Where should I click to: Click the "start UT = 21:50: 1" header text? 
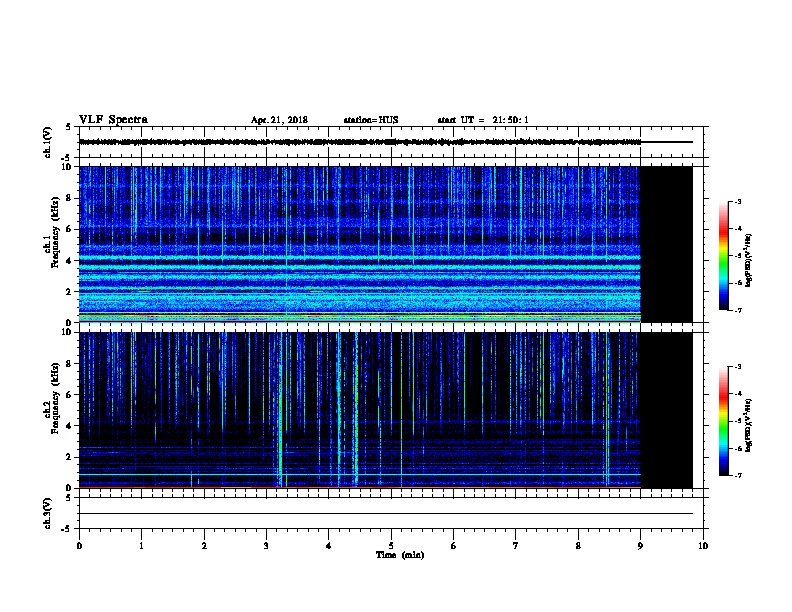[483, 120]
